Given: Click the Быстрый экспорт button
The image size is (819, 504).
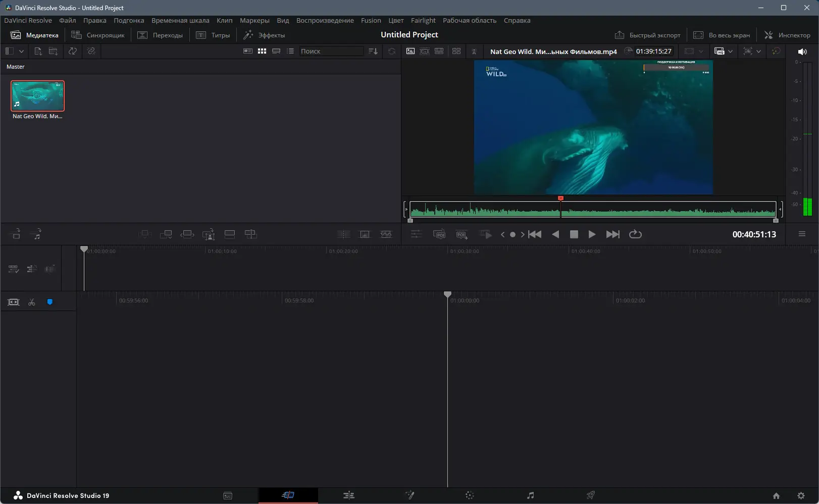Looking at the screenshot, I should point(647,35).
